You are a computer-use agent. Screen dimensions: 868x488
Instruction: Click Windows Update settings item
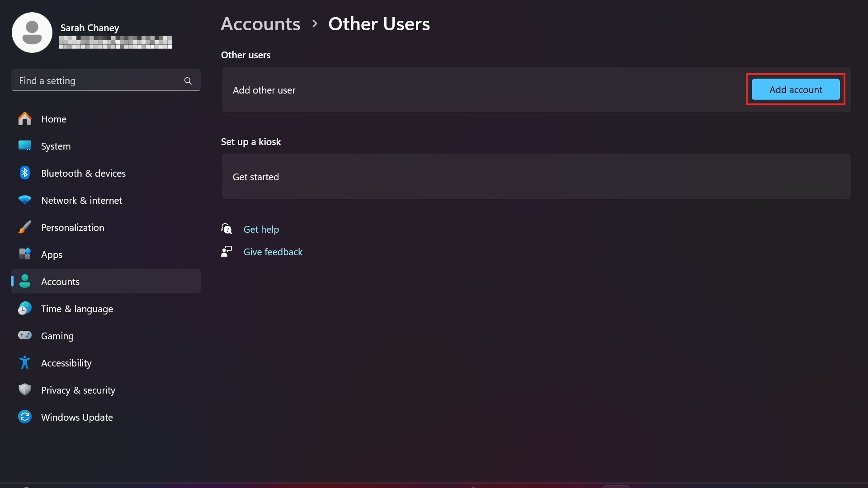coord(76,417)
